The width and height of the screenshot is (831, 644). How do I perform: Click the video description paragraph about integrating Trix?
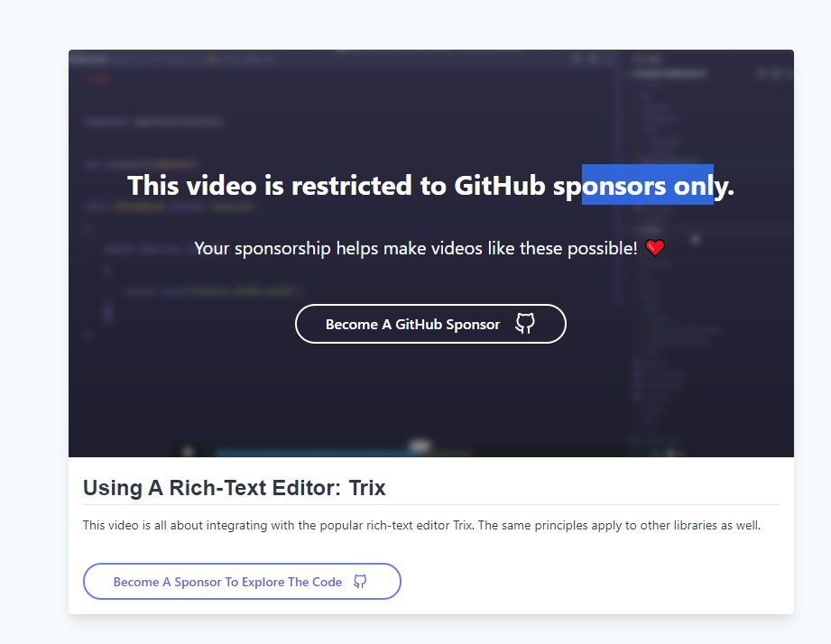(x=421, y=525)
